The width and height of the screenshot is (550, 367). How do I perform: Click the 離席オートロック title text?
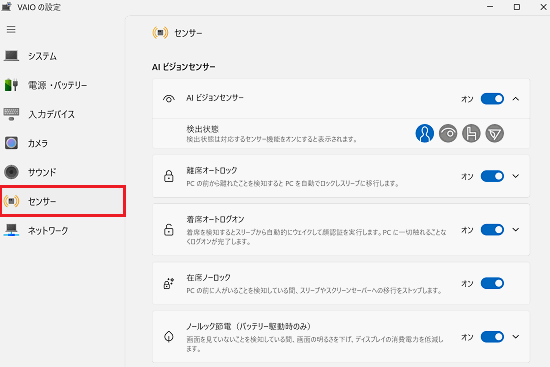pyautogui.click(x=212, y=171)
